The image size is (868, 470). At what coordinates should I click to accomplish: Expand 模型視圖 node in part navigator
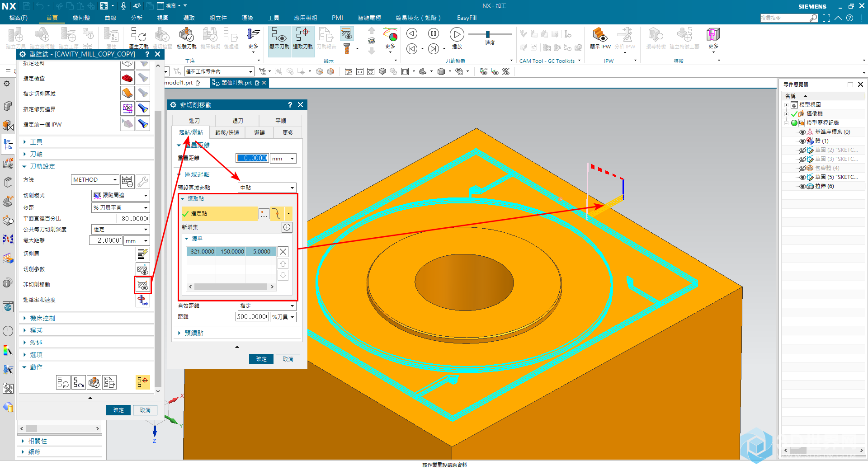pos(787,105)
